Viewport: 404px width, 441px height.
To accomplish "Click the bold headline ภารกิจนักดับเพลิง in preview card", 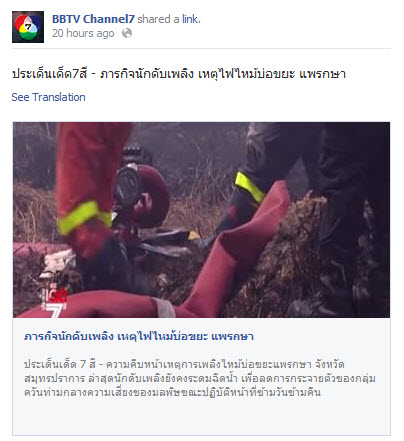I will [x=139, y=336].
